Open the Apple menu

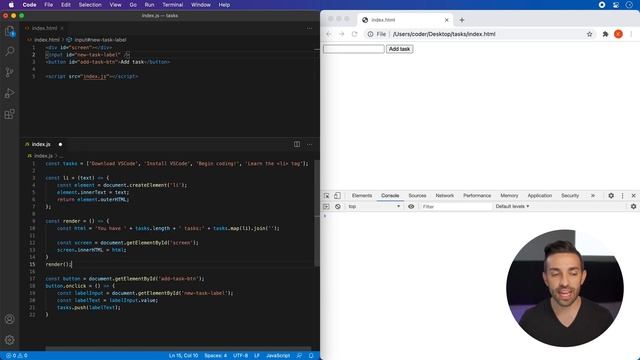[11, 5]
